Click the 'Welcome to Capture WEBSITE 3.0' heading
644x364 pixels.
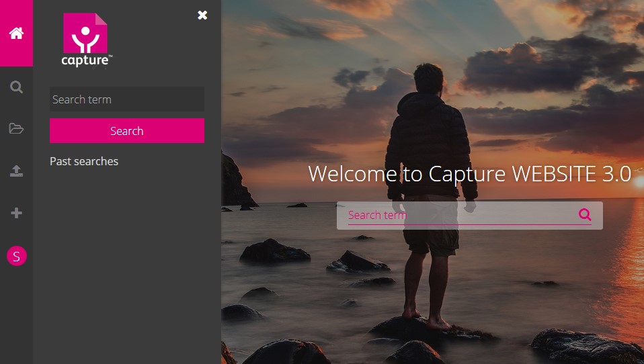(469, 174)
